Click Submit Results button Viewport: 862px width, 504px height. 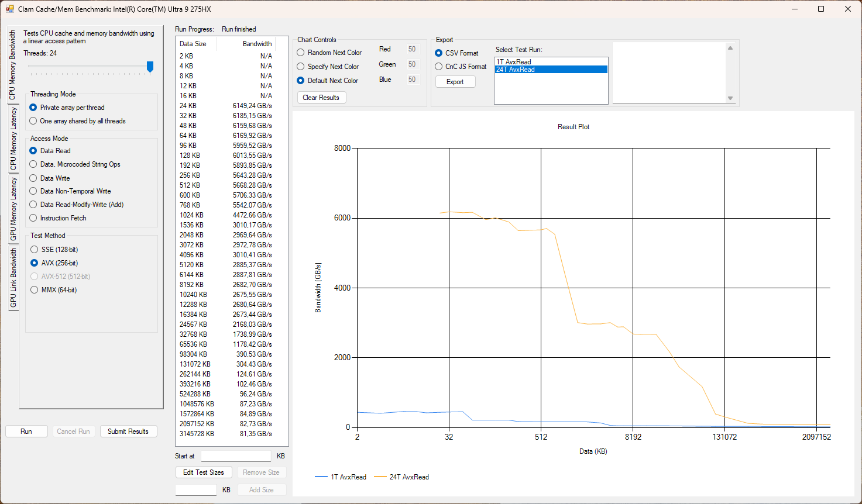[128, 431]
